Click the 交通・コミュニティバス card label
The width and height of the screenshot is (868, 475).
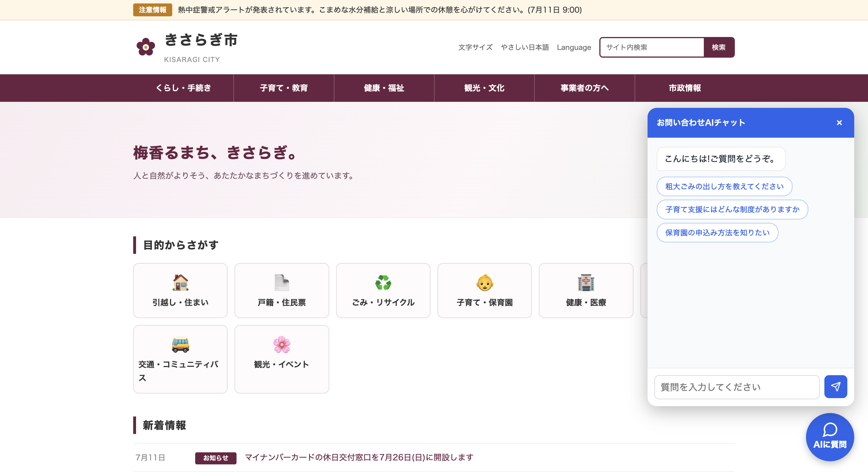tap(179, 371)
